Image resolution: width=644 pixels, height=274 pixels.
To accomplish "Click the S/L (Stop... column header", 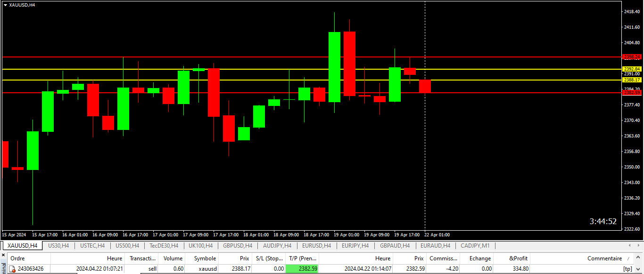I will click(x=269, y=258).
